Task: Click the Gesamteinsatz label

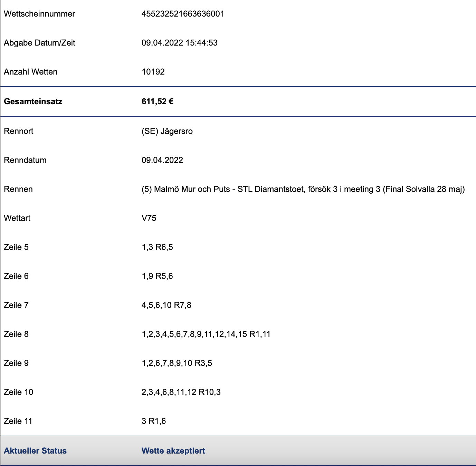Action: pos(33,101)
